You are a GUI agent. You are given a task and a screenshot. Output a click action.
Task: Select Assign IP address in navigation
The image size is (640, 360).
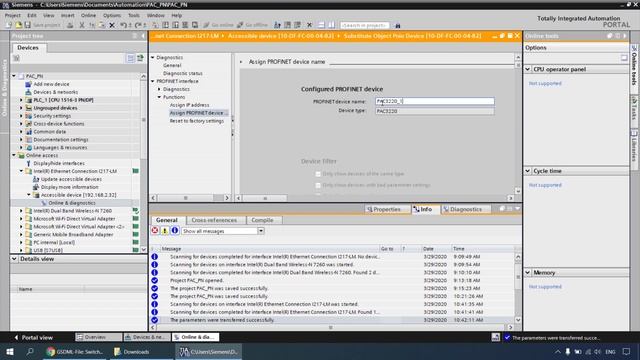[x=189, y=105]
